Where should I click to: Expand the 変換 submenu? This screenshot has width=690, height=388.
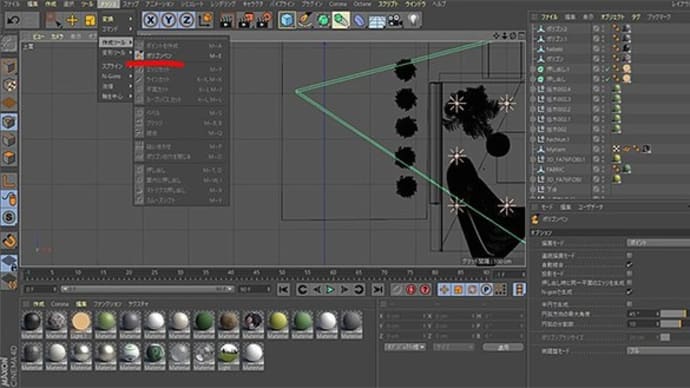[x=116, y=19]
